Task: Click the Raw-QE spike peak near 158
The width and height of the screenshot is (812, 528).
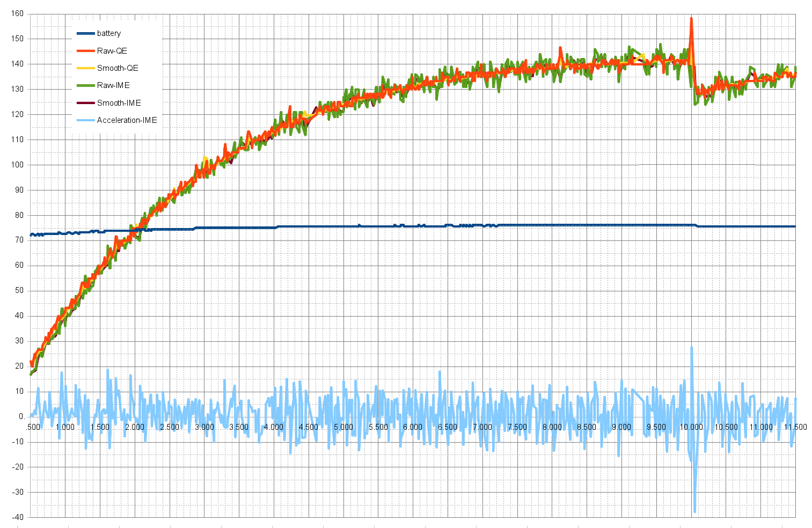Action: tap(691, 19)
